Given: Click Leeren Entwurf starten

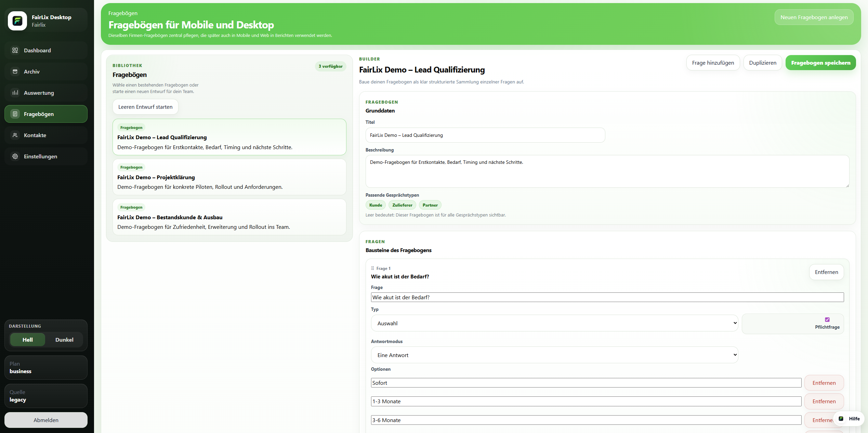Looking at the screenshot, I should click(145, 107).
